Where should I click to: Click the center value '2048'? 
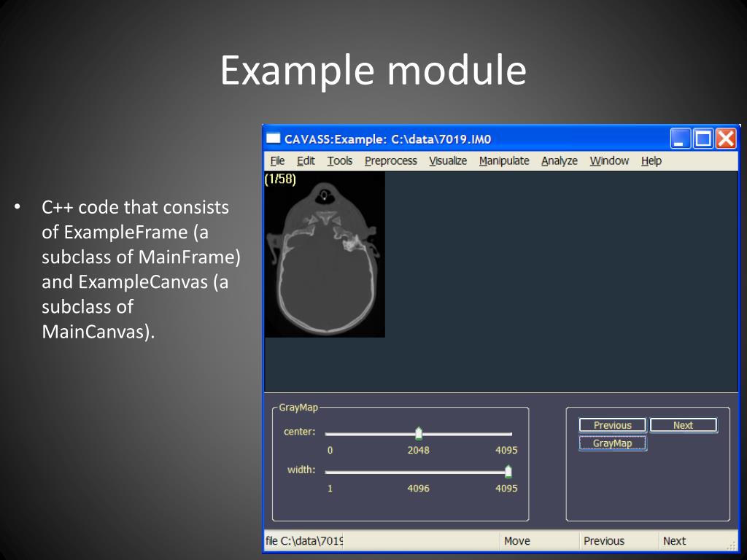pos(418,450)
